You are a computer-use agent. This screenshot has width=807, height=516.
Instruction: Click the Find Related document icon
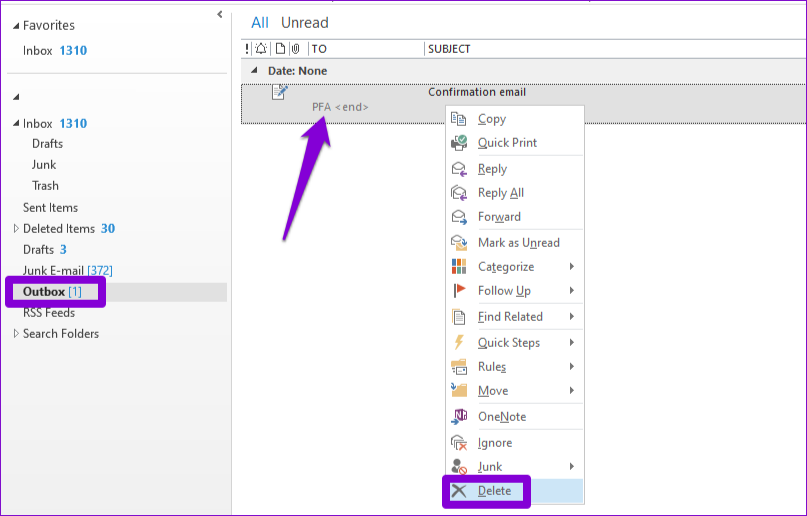(459, 316)
